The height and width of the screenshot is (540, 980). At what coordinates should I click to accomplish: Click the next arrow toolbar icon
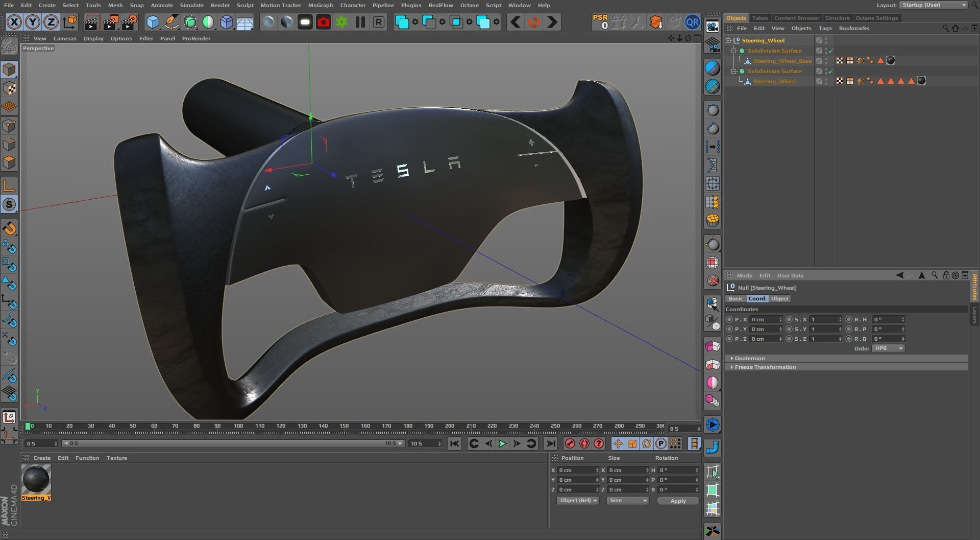tap(552, 22)
